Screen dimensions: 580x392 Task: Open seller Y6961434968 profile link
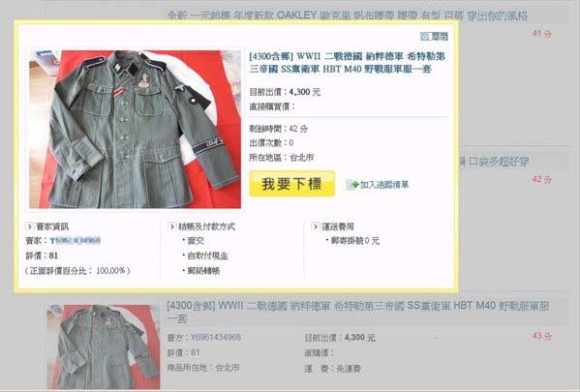tap(215, 337)
